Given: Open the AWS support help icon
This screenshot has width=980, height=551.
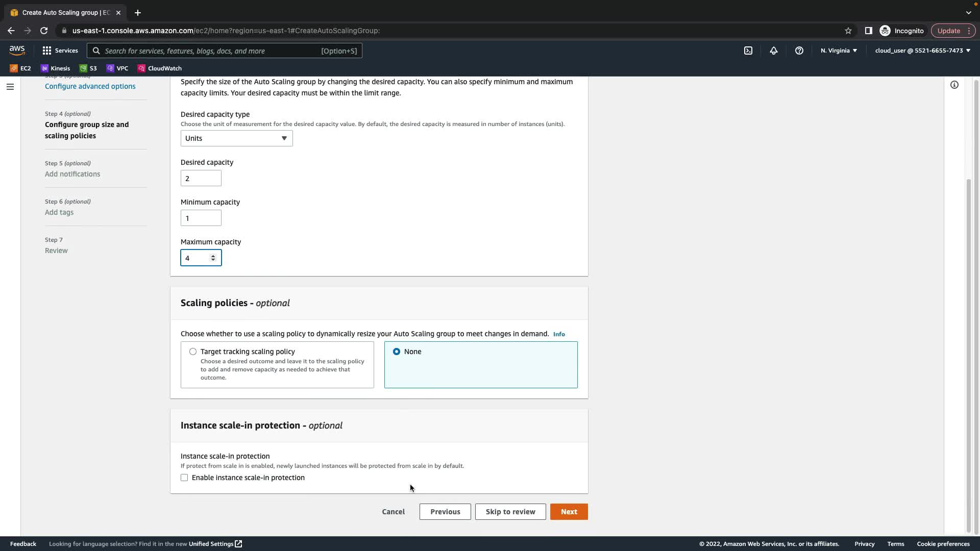Looking at the screenshot, I should tap(799, 51).
